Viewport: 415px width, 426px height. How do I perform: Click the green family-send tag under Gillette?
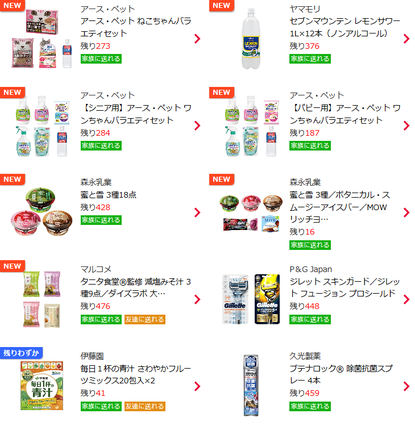point(310,319)
